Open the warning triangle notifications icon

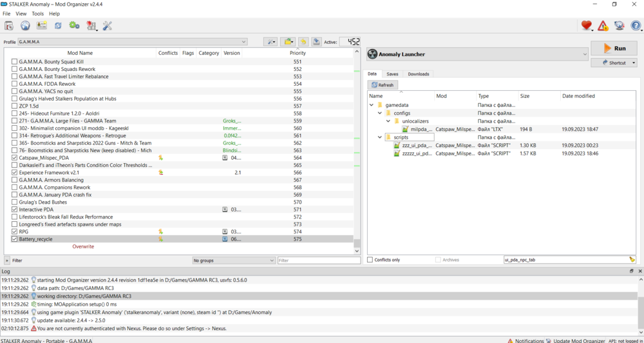coord(603,26)
